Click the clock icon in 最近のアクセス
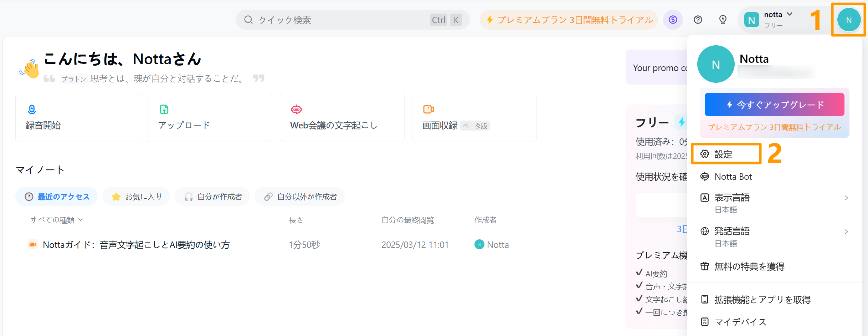The image size is (868, 336). (29, 197)
